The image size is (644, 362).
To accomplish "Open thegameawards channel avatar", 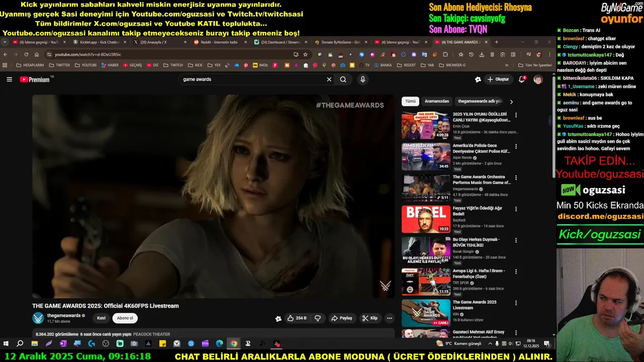I will pos(38,318).
